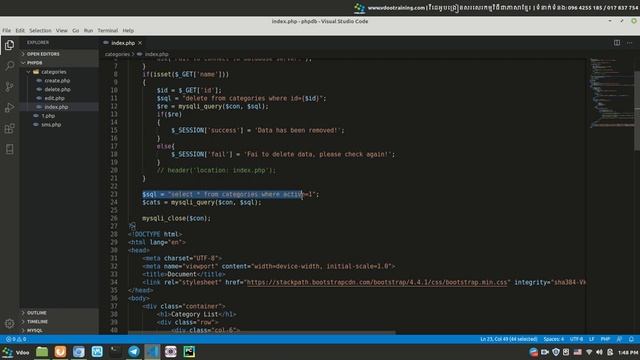Open the database icon view in the activity bar
The height and width of the screenshot is (360, 640).
point(9,149)
